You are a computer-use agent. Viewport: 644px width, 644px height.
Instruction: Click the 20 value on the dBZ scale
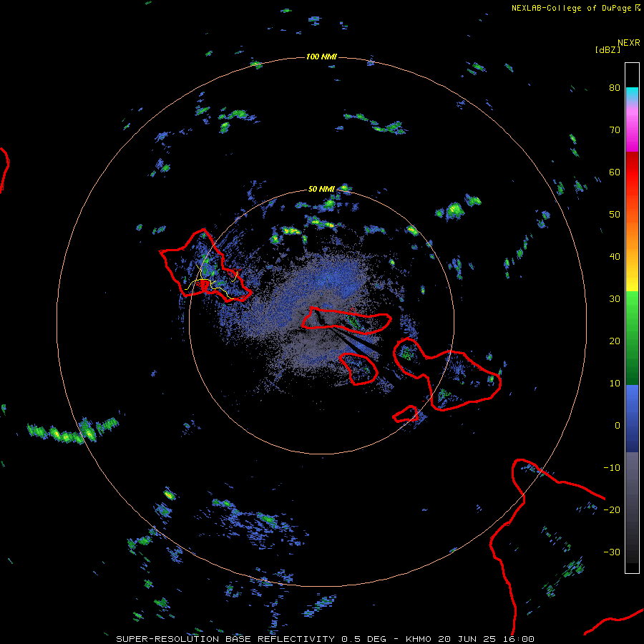(x=615, y=341)
